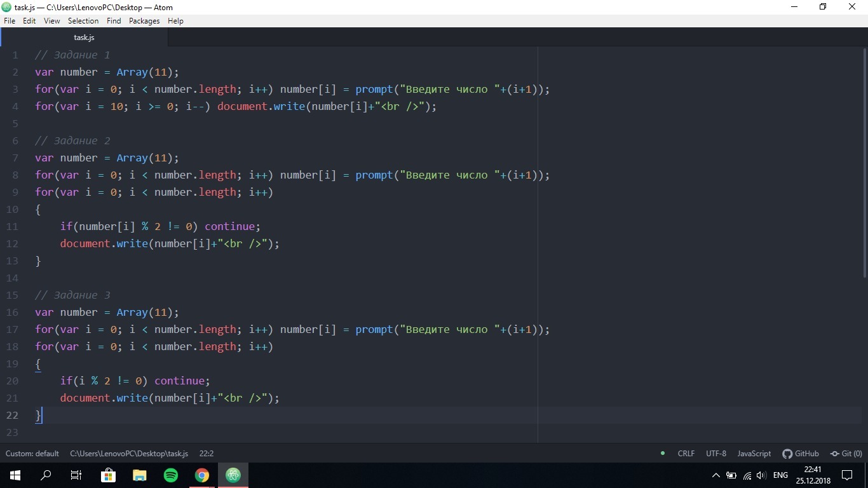Open the Find menu

[x=114, y=21]
